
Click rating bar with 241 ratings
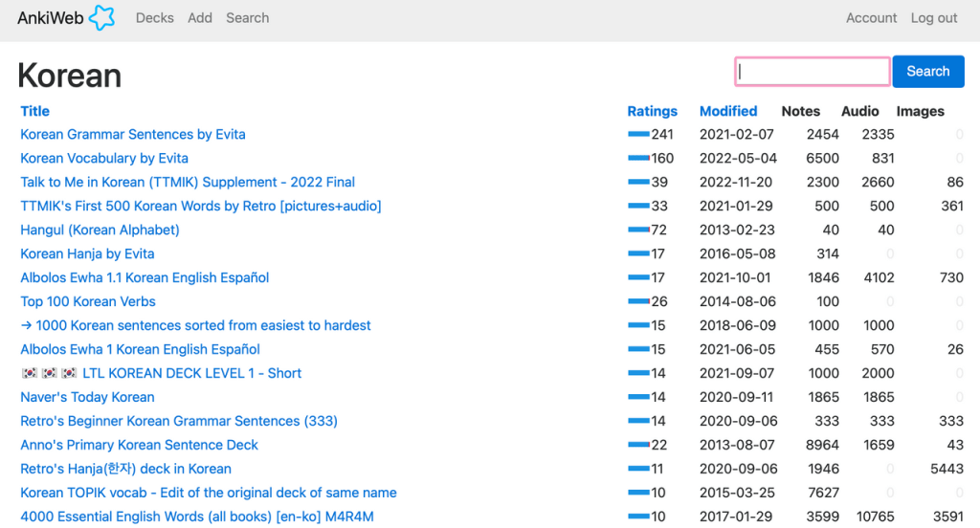[638, 134]
